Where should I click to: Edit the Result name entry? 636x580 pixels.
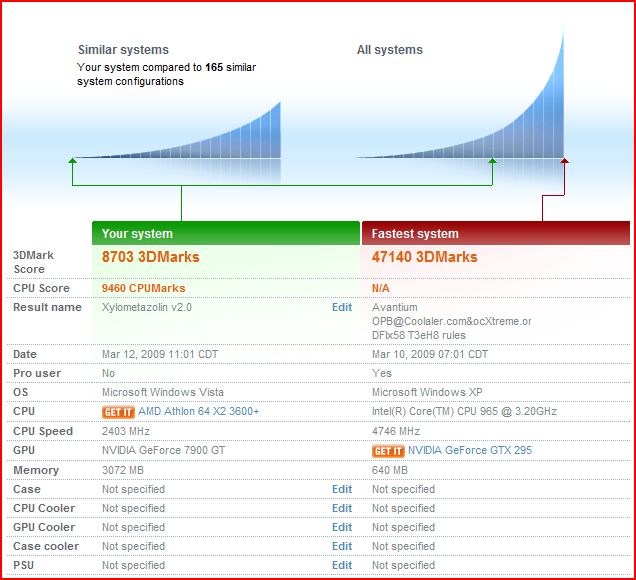(x=342, y=307)
